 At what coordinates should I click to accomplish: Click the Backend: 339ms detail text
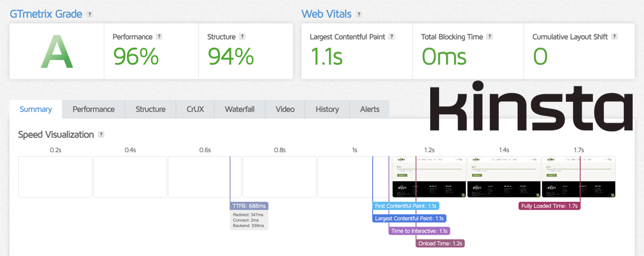pyautogui.click(x=248, y=226)
